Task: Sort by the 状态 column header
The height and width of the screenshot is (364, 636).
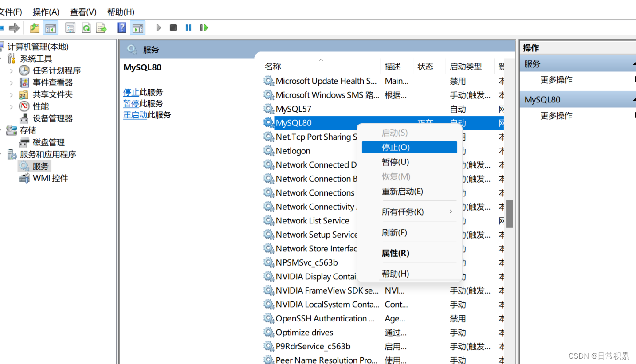Action: 429,67
